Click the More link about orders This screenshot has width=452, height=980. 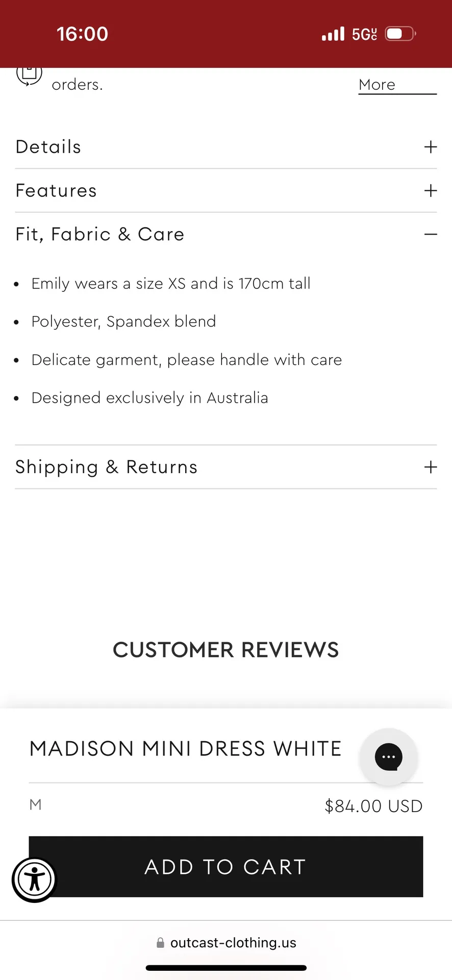pyautogui.click(x=376, y=85)
